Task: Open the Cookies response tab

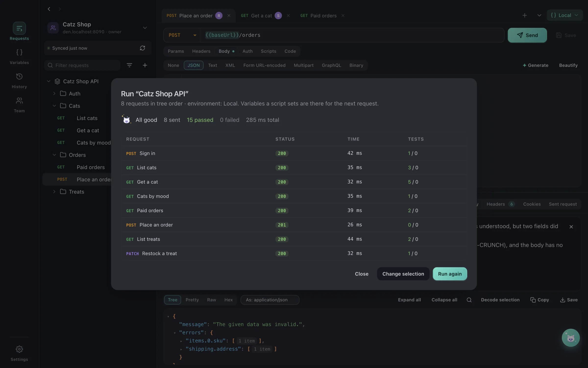Action: coord(532,204)
